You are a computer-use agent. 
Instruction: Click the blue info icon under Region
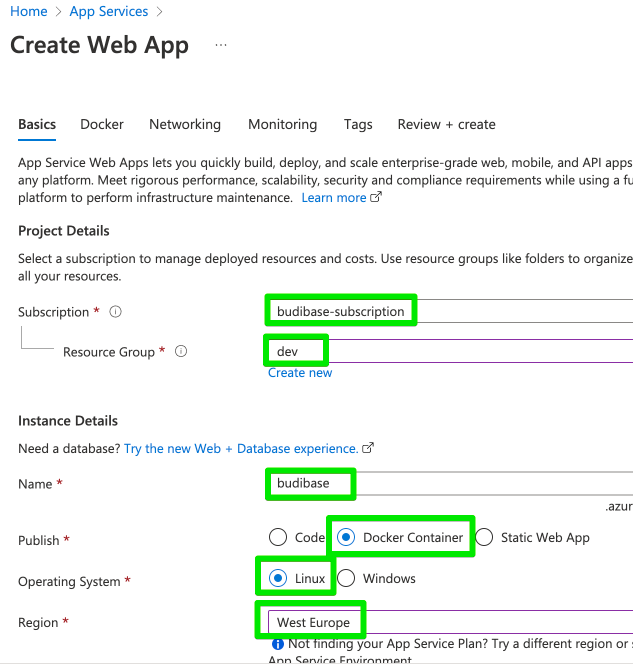(278, 644)
